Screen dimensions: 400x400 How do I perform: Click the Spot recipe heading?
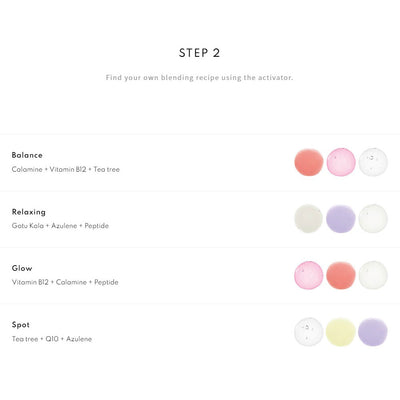[x=21, y=325]
